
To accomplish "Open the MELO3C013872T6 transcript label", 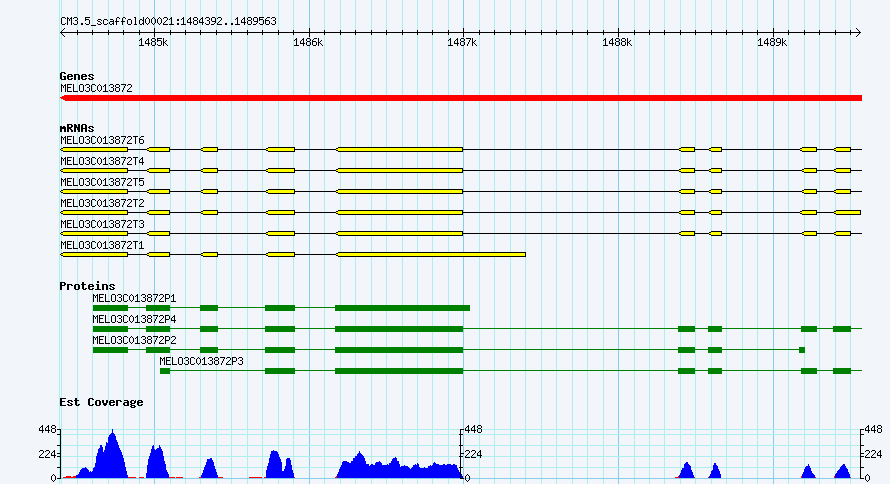I will pyautogui.click(x=102, y=140).
